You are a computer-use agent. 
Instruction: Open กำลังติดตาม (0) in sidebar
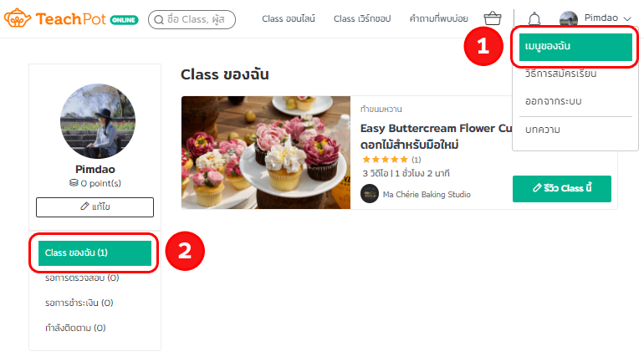[x=75, y=328]
